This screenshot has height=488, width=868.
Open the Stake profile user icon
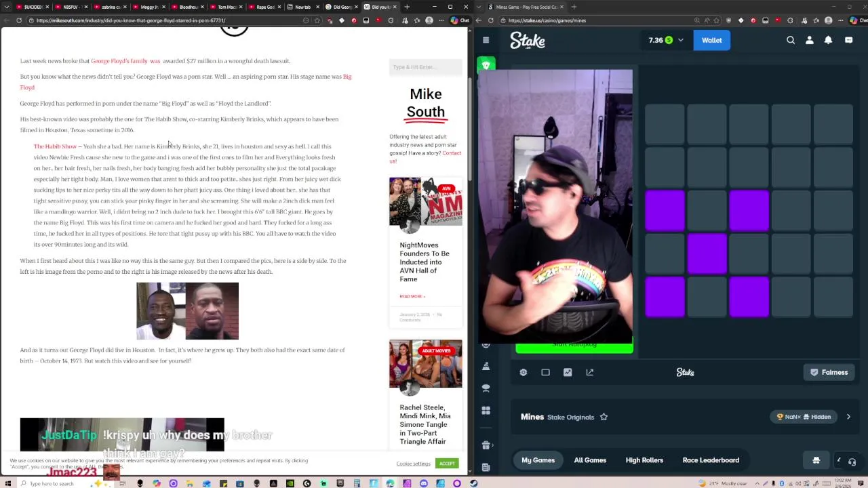809,40
